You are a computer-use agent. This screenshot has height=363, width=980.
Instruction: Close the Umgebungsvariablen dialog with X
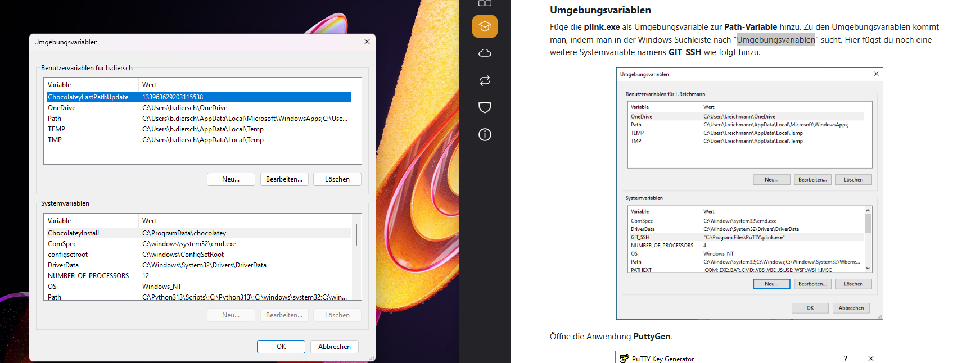click(367, 42)
